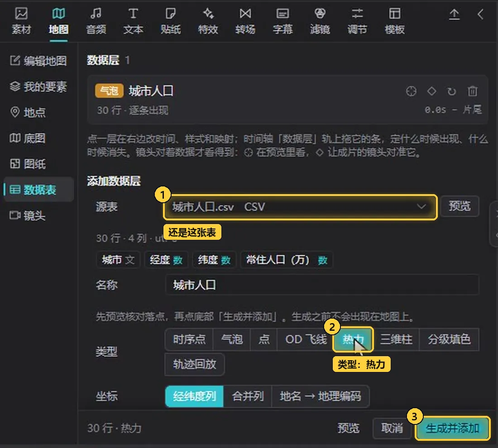
Task: Open 底图 basemap in the sidebar
Action: click(38, 138)
